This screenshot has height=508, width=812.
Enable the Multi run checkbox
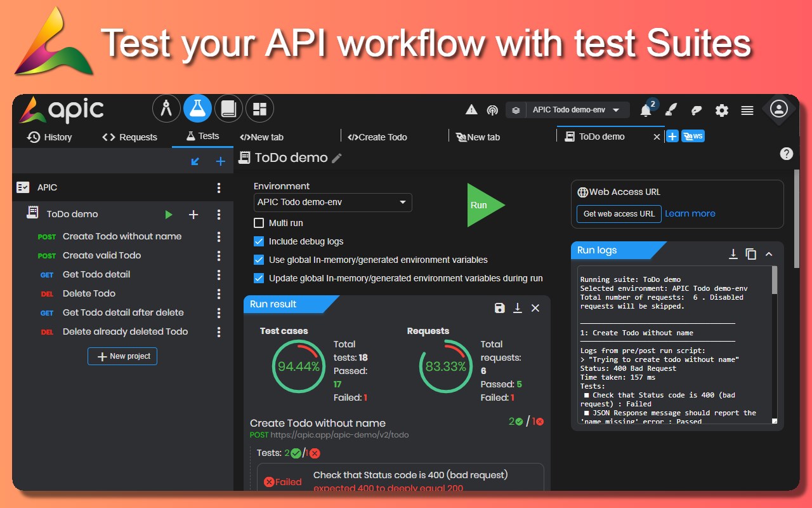tap(259, 223)
